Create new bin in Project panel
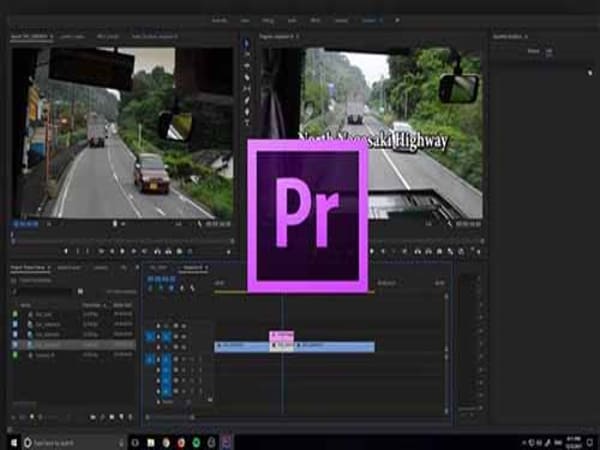 coord(112,417)
